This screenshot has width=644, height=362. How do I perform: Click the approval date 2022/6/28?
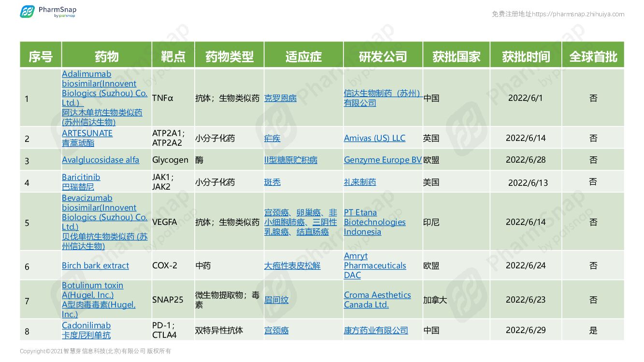point(526,160)
